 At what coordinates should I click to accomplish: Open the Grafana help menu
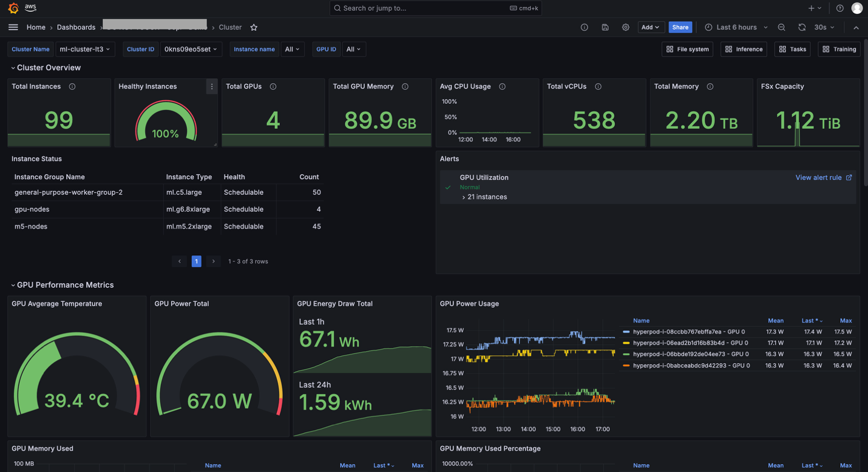pos(839,8)
